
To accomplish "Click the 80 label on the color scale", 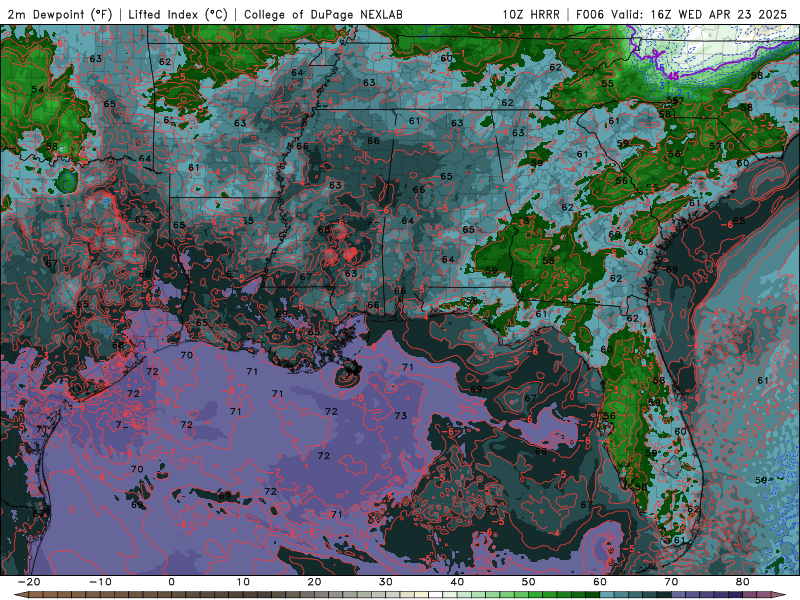I will (x=743, y=582).
